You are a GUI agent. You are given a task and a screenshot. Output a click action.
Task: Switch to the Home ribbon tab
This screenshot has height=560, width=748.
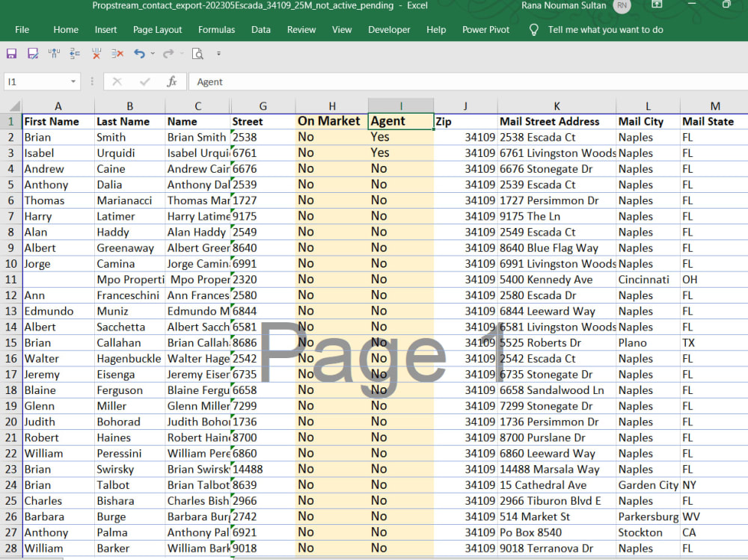[x=66, y=30]
